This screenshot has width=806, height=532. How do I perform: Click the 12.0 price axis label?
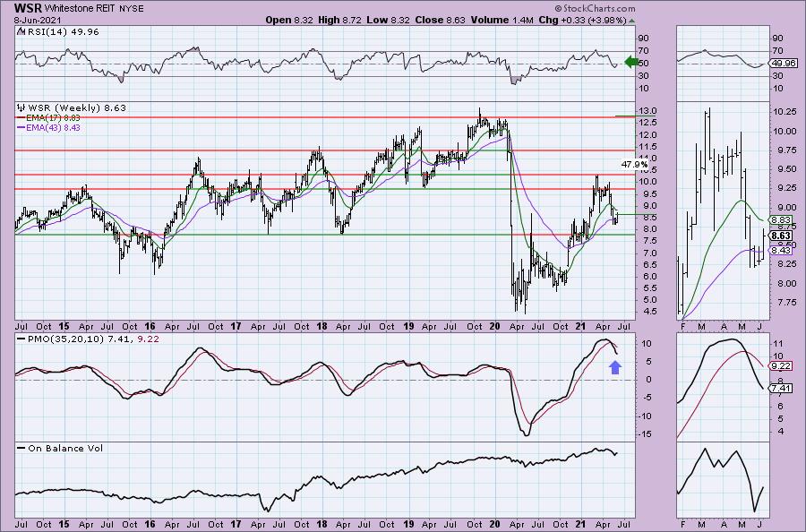647,134
